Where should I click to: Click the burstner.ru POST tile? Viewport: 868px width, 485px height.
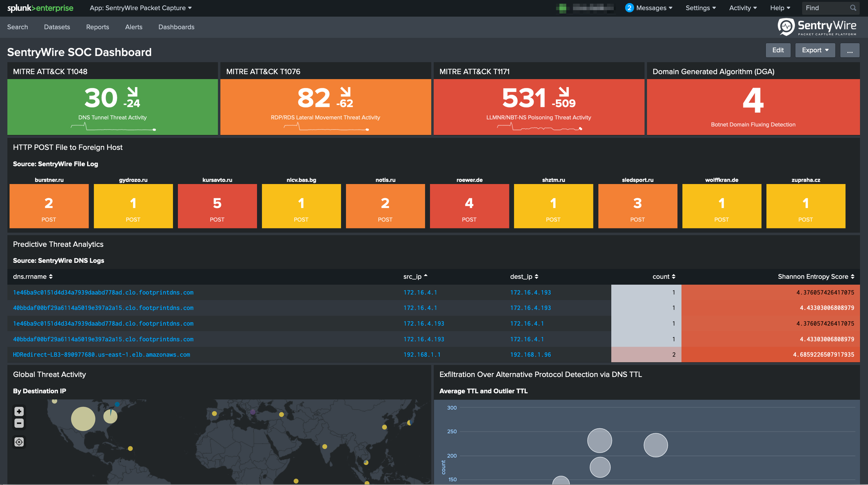click(49, 206)
